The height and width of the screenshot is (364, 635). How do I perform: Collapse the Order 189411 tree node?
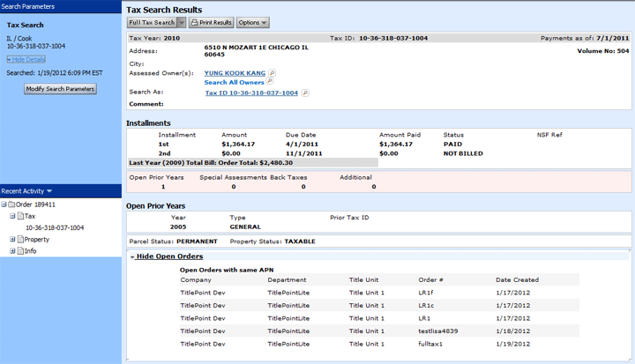[x=4, y=204]
